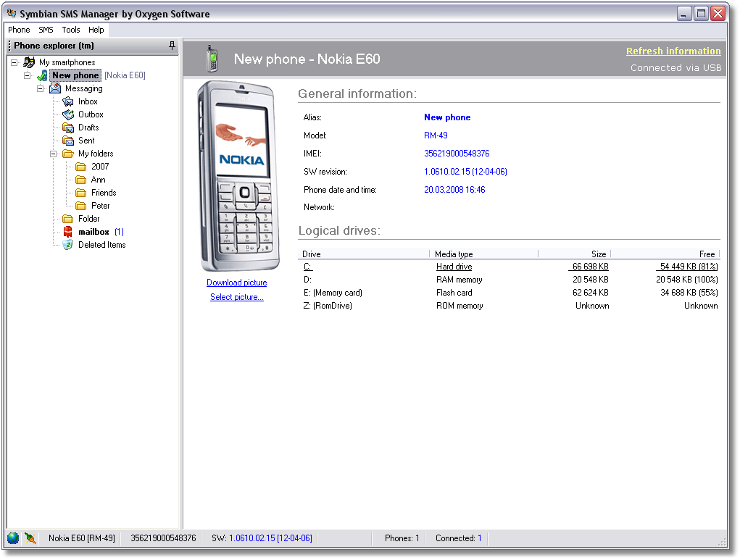This screenshot has width=740, height=560.
Task: Click the Download picture link
Action: click(237, 283)
